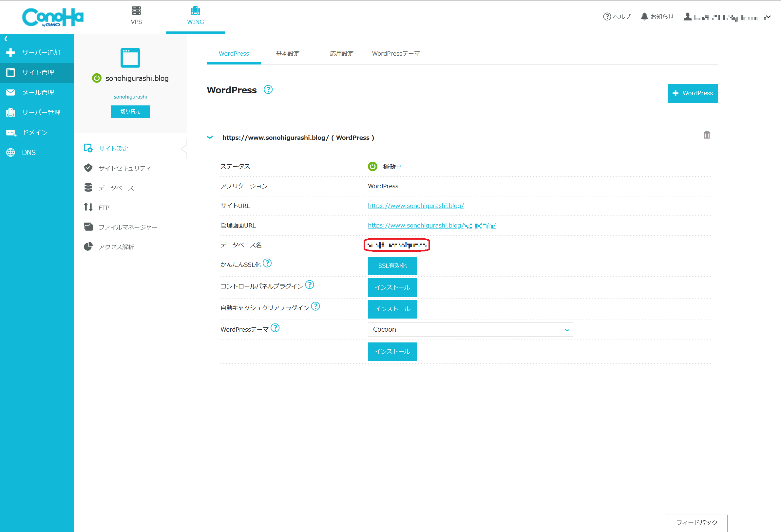This screenshot has height=532, width=781.
Task: Open the Cocoon theme dropdown
Action: coord(470,329)
